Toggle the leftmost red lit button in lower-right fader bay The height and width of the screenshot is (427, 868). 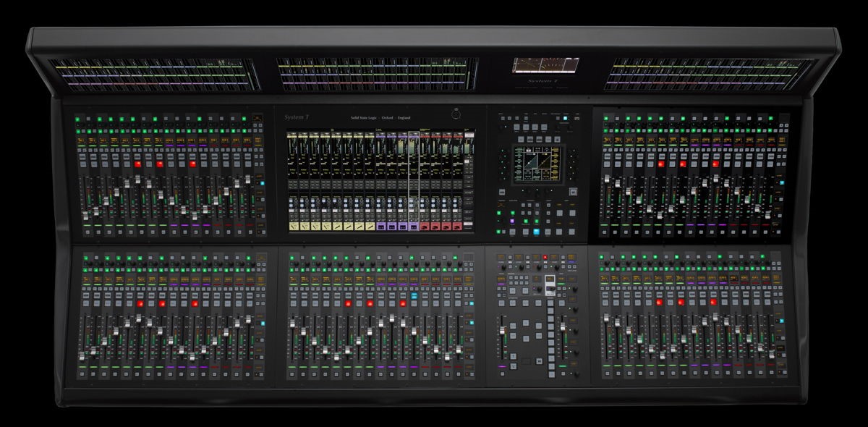tap(660, 304)
